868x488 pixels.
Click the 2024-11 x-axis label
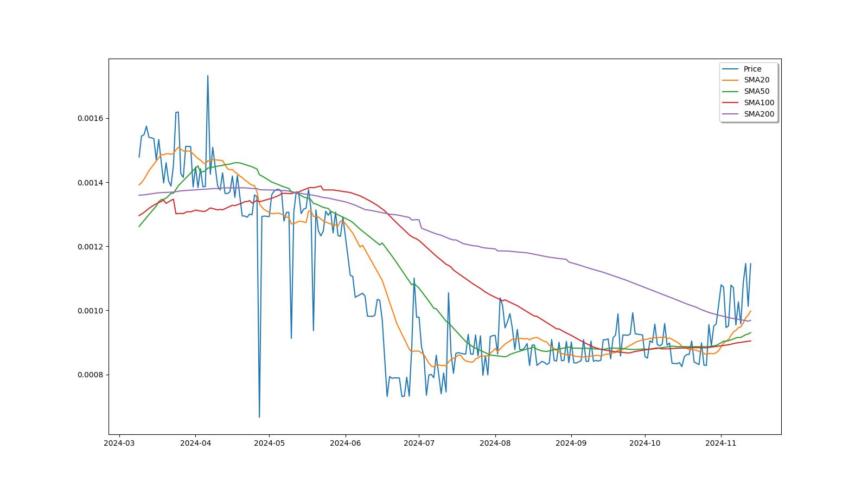pos(721,443)
